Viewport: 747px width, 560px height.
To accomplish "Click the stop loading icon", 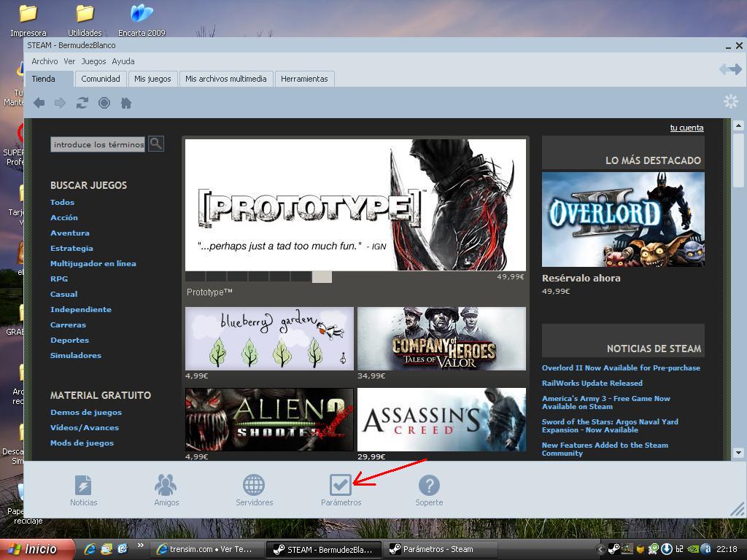I will (x=104, y=104).
